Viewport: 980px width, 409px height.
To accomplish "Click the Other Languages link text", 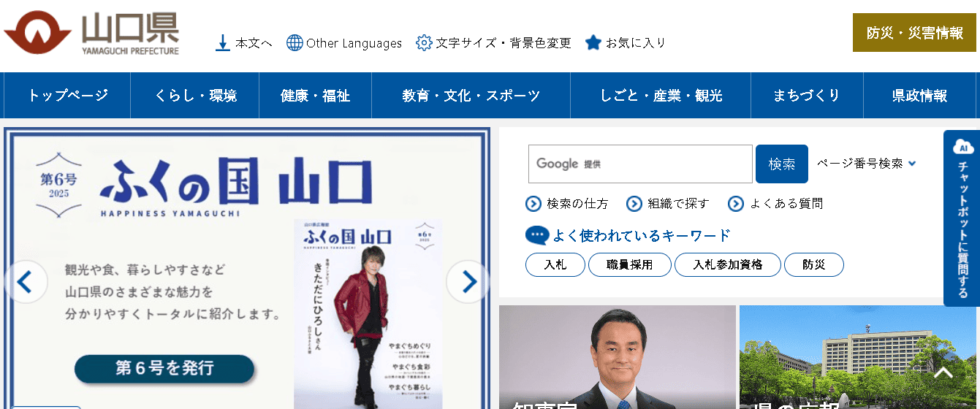I will tap(354, 43).
